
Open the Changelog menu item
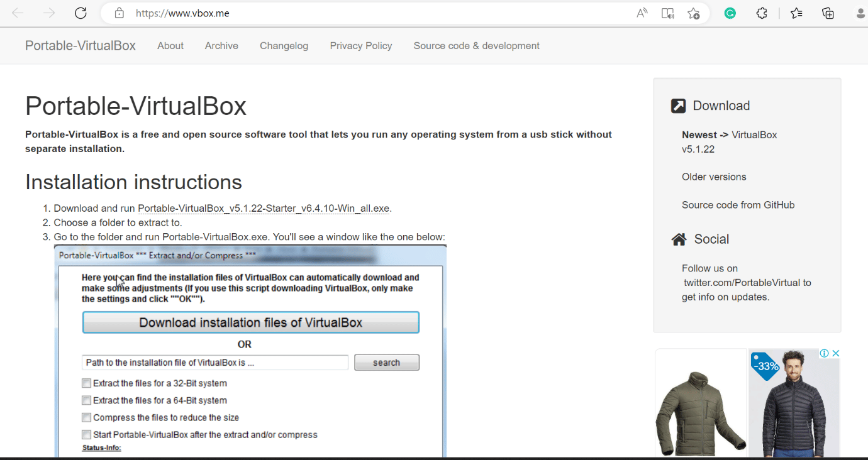[x=284, y=46]
